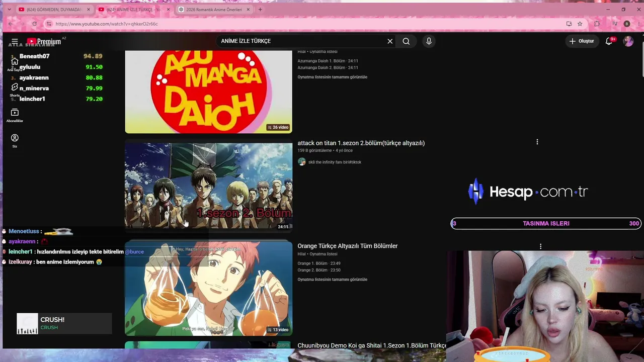
Task: View full Orange playlist link
Action: coord(332,280)
